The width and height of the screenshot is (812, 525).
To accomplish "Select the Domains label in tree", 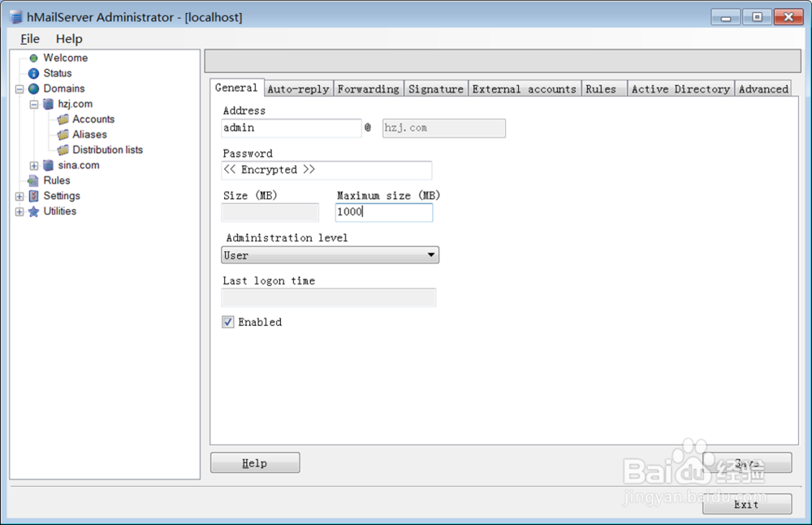I will 63,89.
